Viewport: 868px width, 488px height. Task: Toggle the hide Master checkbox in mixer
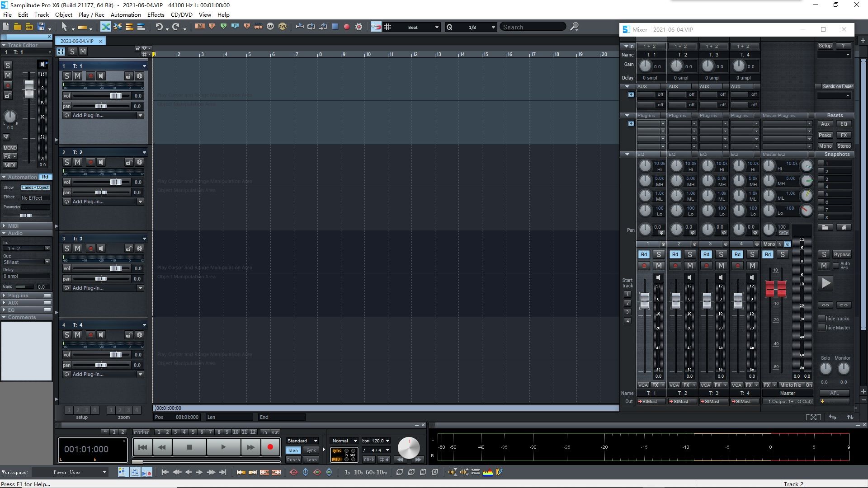click(822, 328)
